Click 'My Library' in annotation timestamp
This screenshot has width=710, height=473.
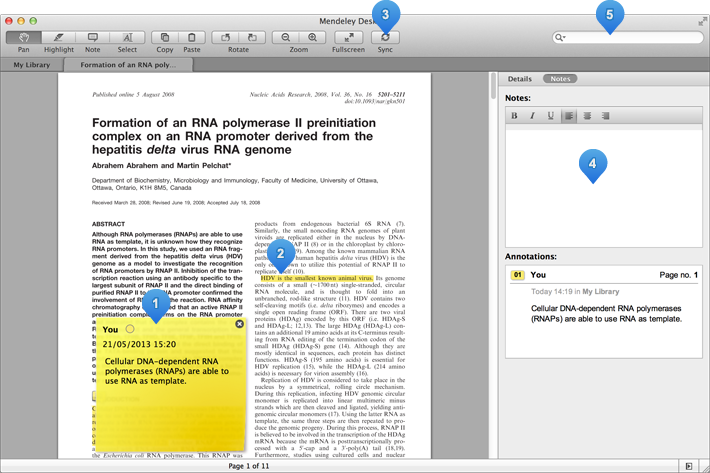pos(600,291)
